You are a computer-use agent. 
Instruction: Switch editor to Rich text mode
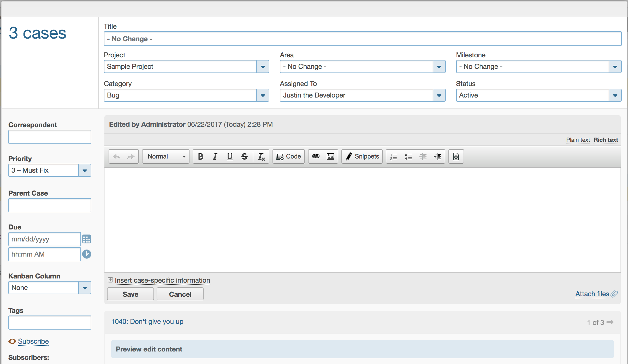point(606,140)
